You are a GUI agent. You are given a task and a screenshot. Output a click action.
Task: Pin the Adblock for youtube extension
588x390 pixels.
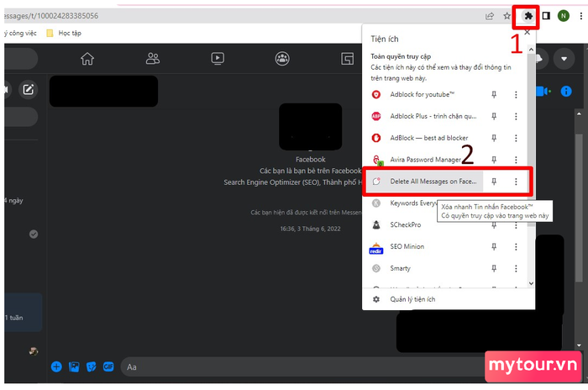(495, 94)
